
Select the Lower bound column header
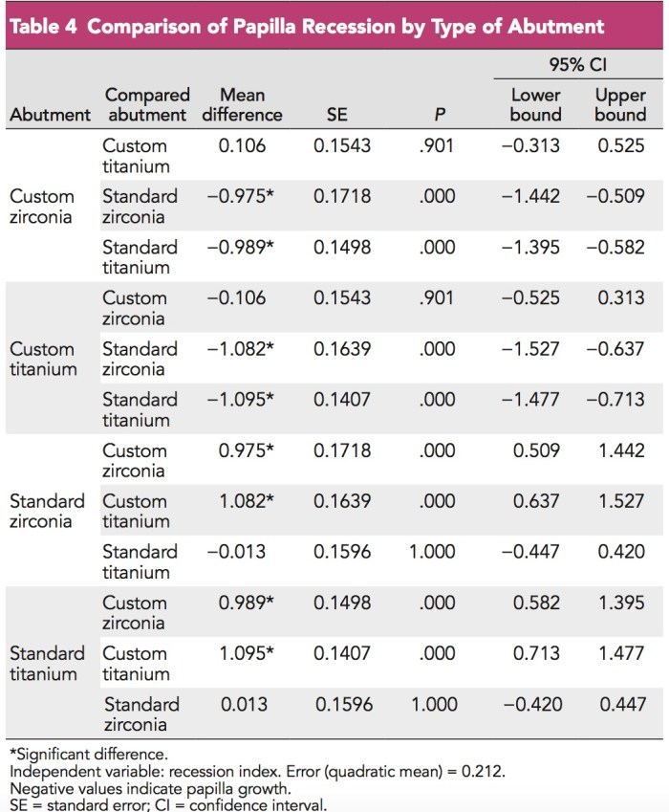click(535, 104)
